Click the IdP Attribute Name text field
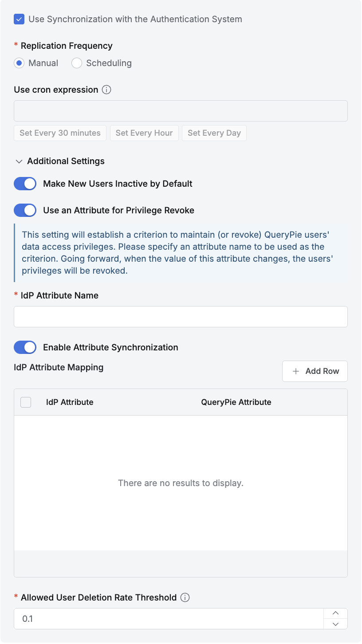Image resolution: width=362 pixels, height=644 pixels. click(x=181, y=317)
